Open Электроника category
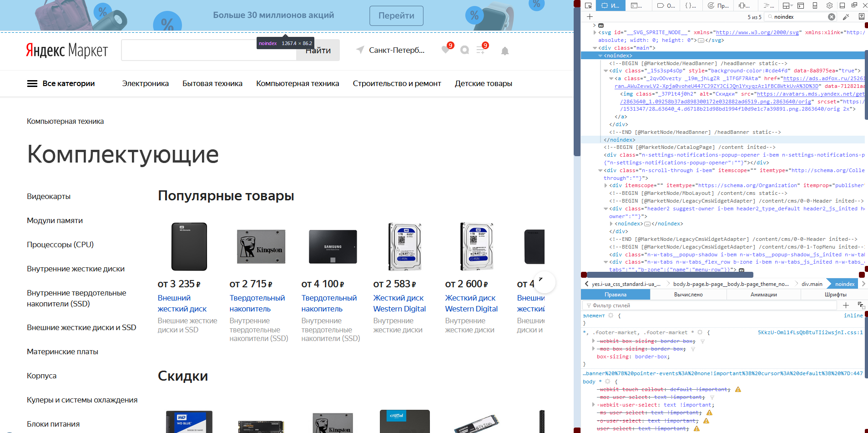 tap(145, 83)
